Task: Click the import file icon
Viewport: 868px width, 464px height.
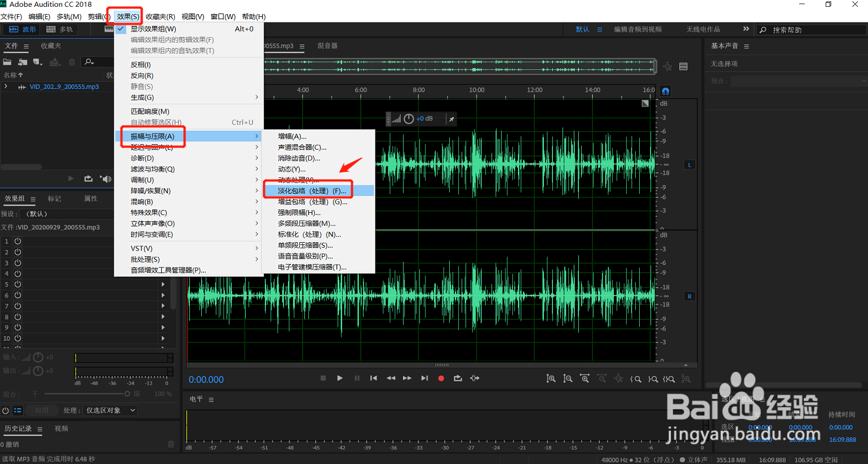Action: click(x=23, y=62)
